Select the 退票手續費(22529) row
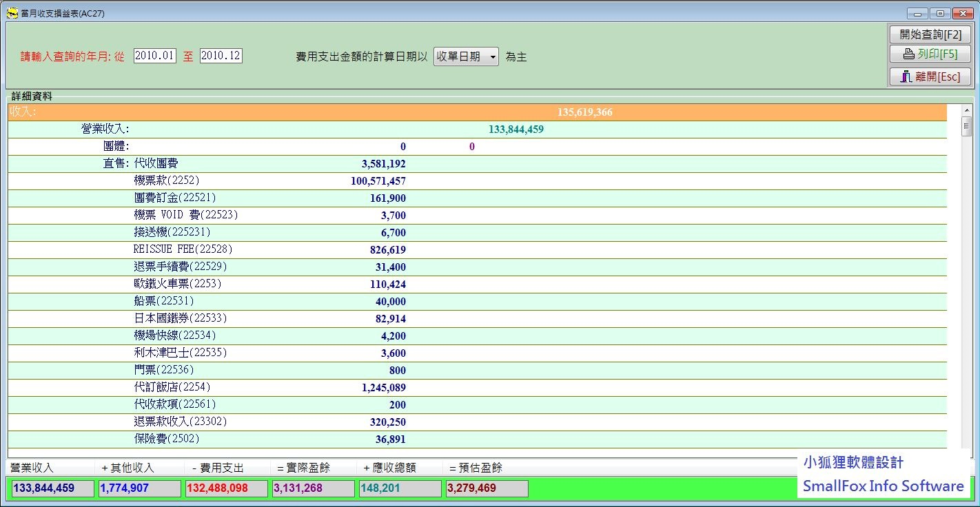The height and width of the screenshot is (507, 980). (477, 267)
